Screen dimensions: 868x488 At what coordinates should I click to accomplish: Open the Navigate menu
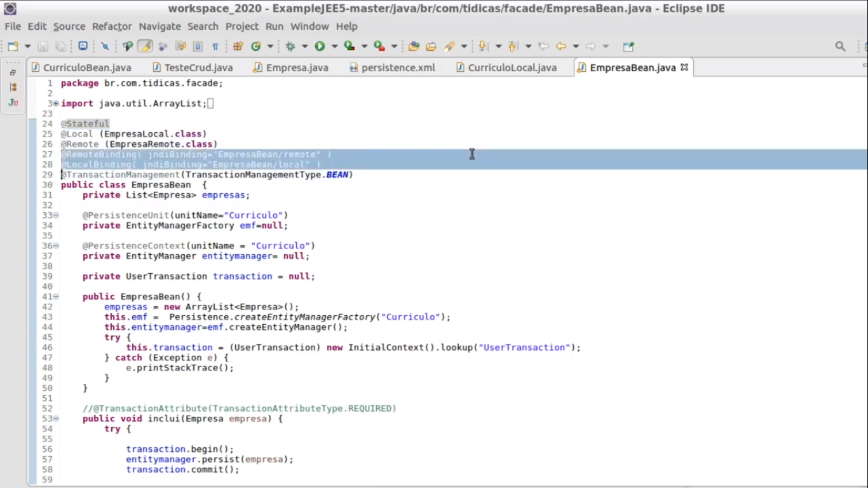coord(159,26)
